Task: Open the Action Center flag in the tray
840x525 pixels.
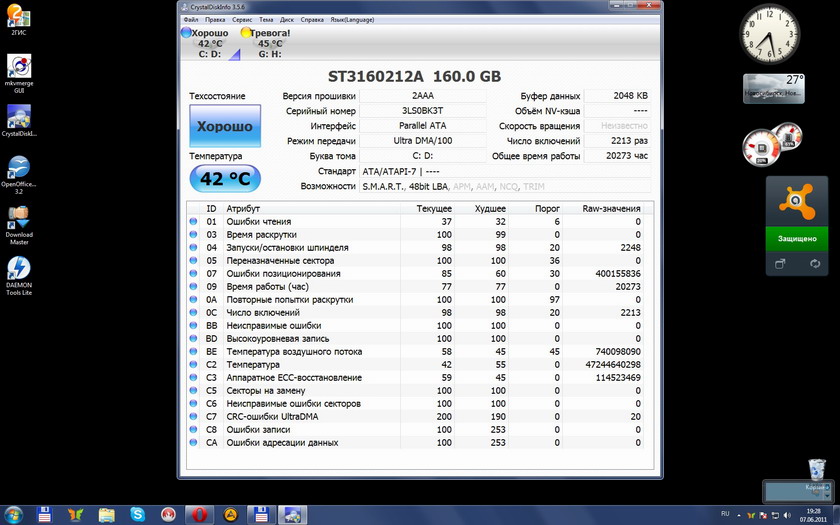Action: tap(763, 515)
